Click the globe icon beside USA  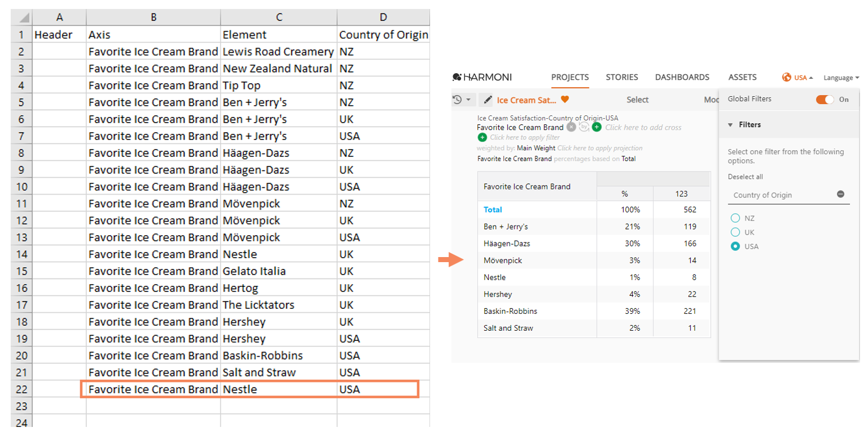pyautogui.click(x=787, y=78)
